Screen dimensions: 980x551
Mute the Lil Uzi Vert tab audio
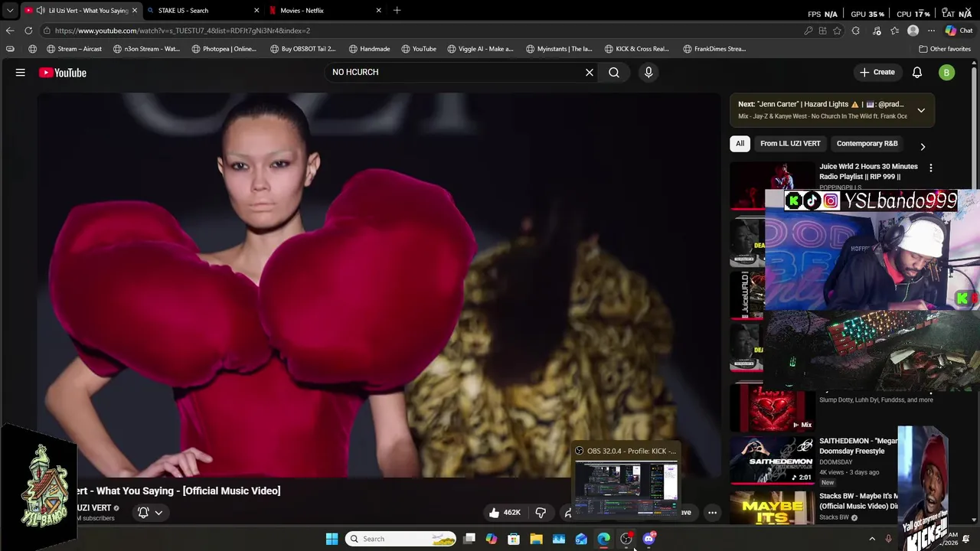pyautogui.click(x=41, y=11)
